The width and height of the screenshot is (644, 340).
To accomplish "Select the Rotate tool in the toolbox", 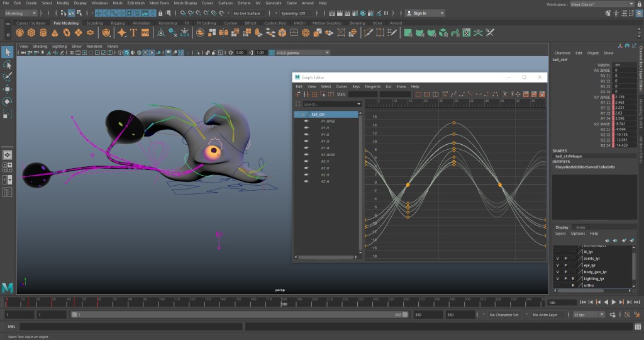I will coord(7,101).
